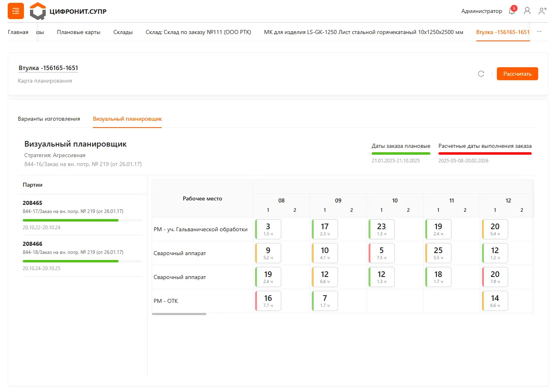
Task: Open galvanic processing card 23 in month 10
Action: 381,229
